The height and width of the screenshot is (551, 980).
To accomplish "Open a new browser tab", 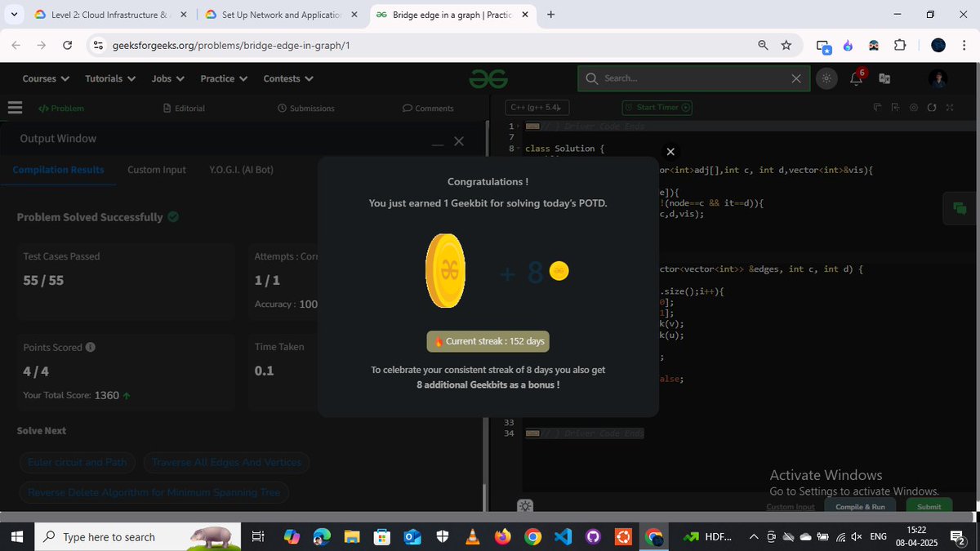I will point(550,14).
